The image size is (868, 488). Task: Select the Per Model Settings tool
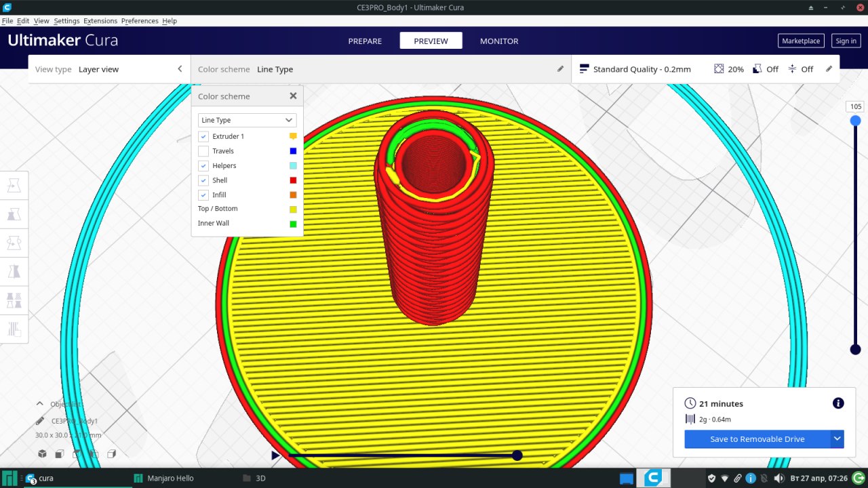(14, 300)
